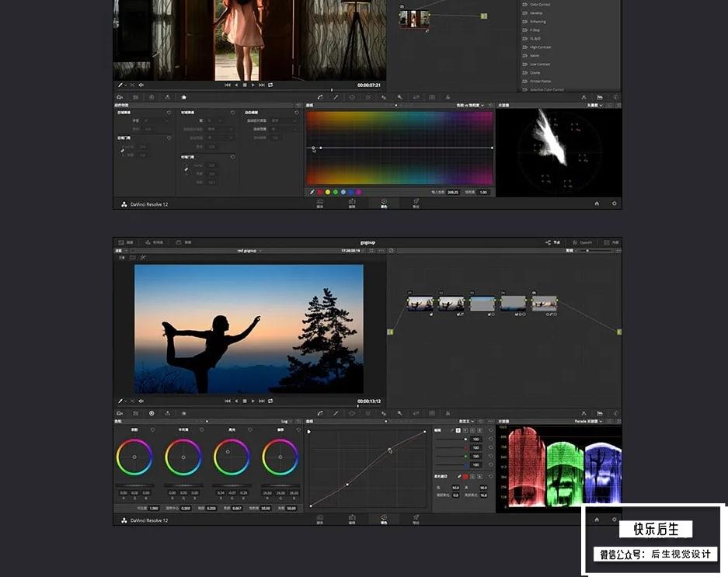Toggle loop playback in the upper viewer
The image size is (728, 577).
pos(270,85)
